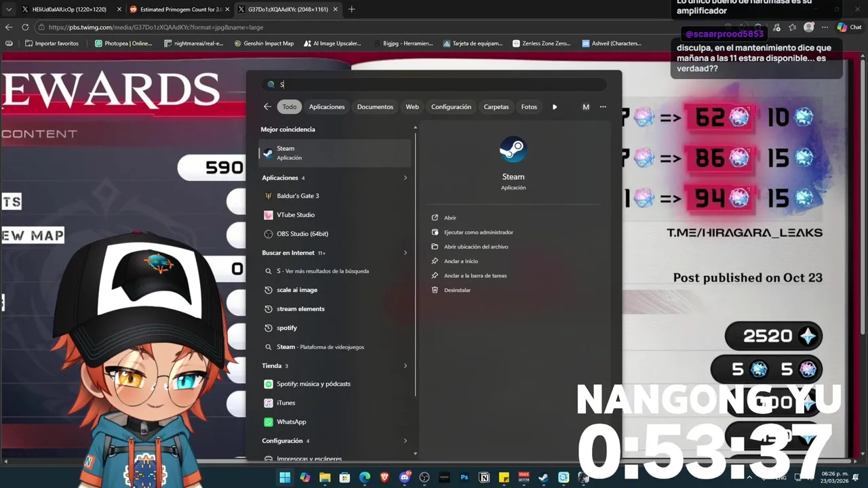
Task: Click Abrir for Steam
Action: click(x=450, y=218)
